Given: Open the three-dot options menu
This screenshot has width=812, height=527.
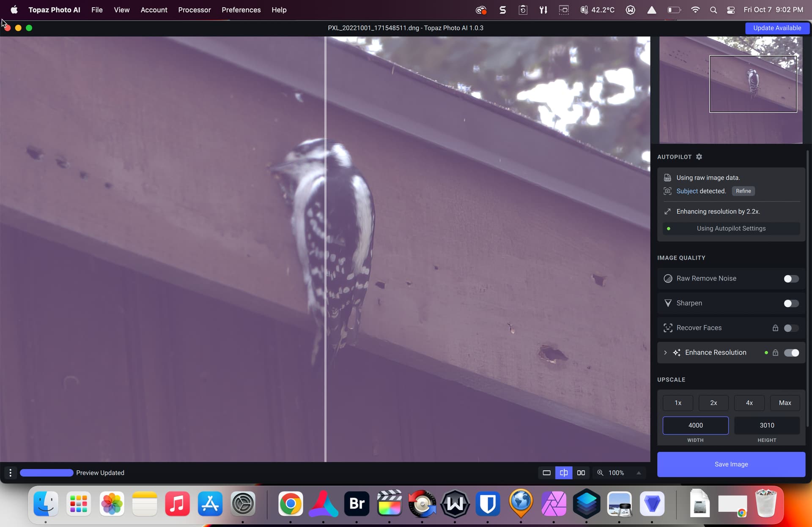Looking at the screenshot, I should click(x=10, y=472).
